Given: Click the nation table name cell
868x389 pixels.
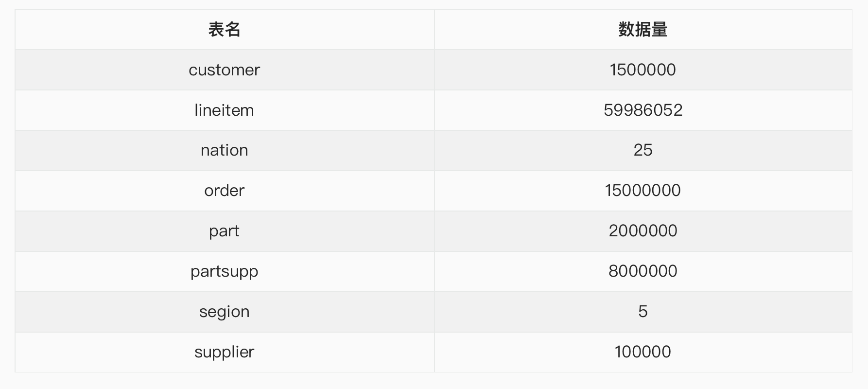Looking at the screenshot, I should (x=224, y=150).
